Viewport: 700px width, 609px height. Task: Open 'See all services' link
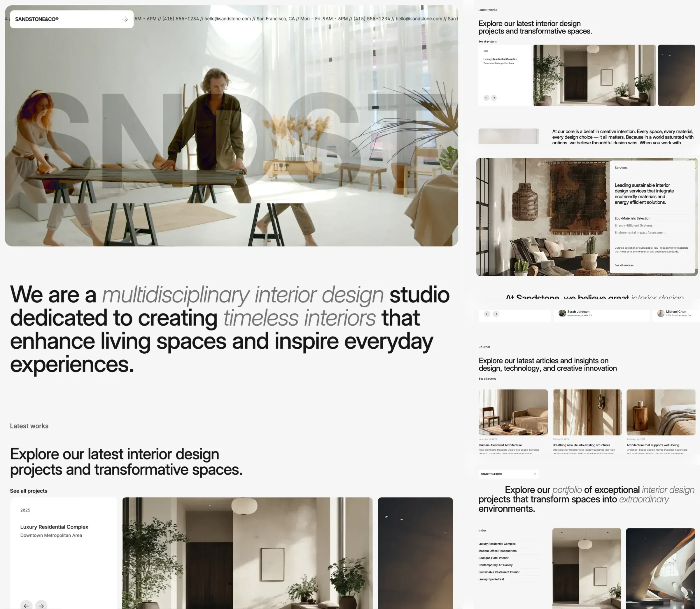[x=624, y=265]
